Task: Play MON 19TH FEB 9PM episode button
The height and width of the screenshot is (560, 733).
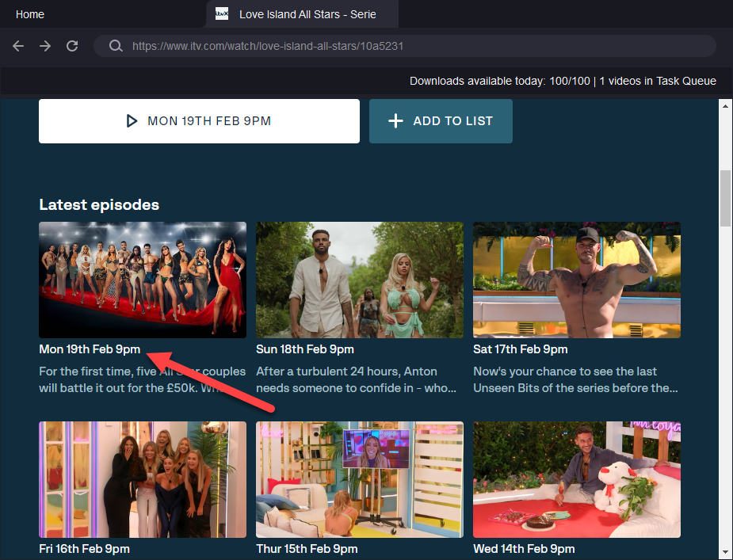Action: point(199,121)
